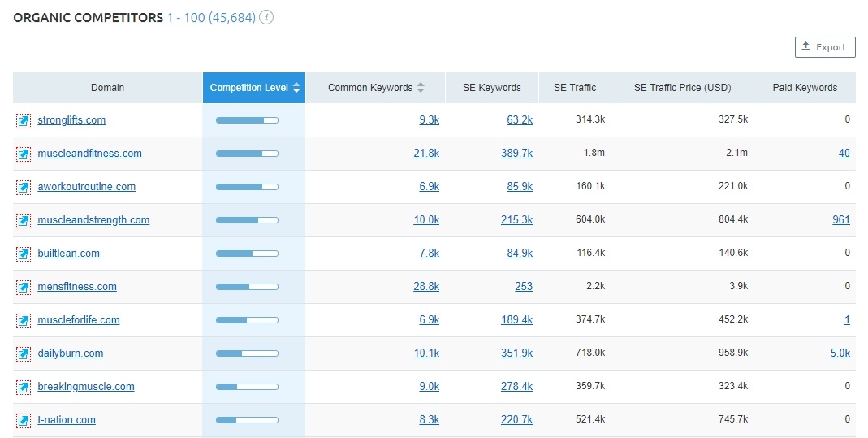This screenshot has width=868, height=438.
Task: View 10.1k common keywords for dailyburn.com
Action: (426, 353)
